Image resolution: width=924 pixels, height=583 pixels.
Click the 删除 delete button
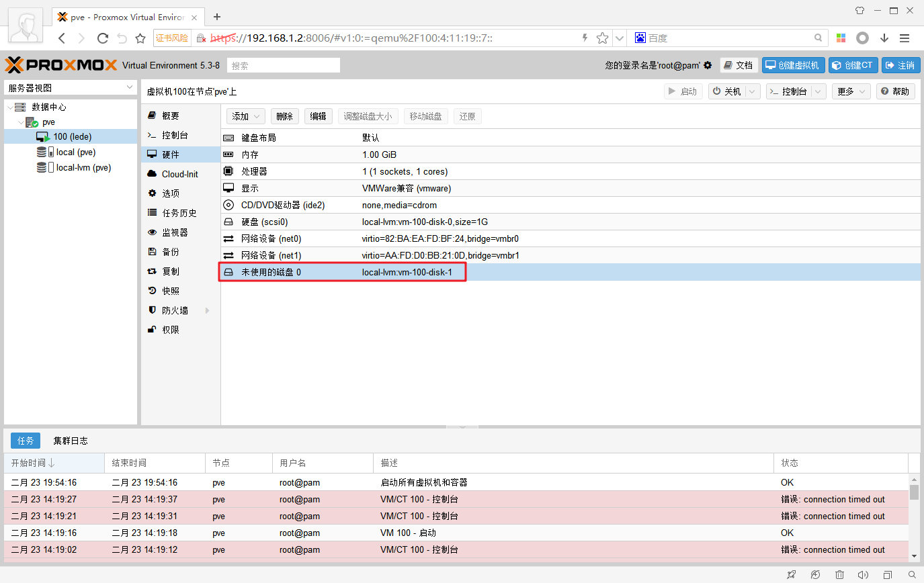coord(285,116)
